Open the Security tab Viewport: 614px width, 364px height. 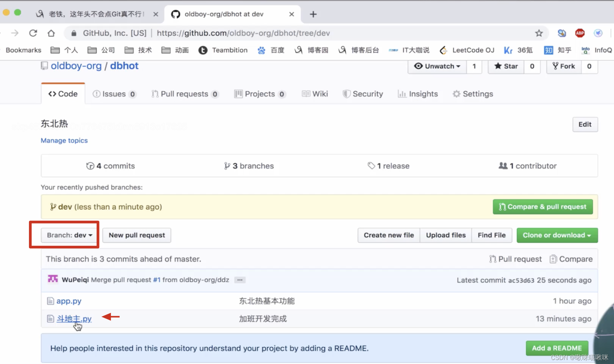coord(363,94)
